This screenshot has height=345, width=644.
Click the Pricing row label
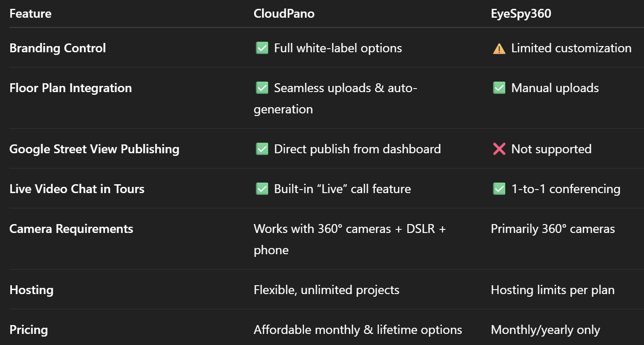pyautogui.click(x=29, y=329)
